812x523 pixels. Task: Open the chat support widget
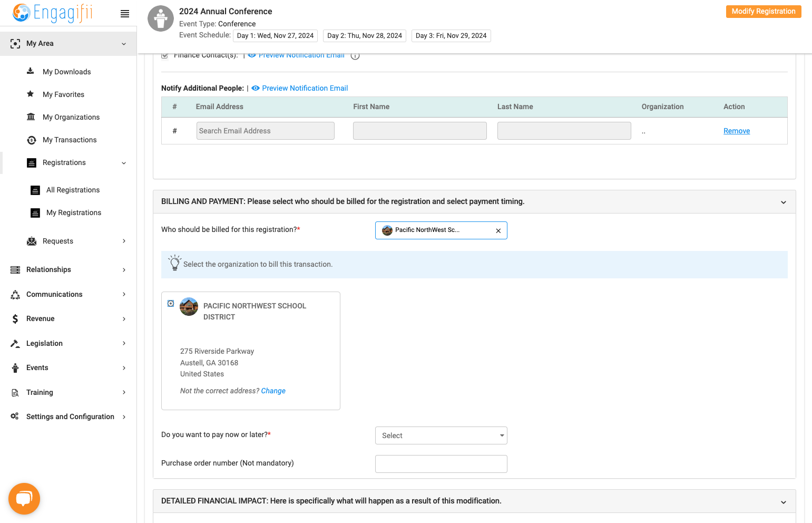[24, 499]
